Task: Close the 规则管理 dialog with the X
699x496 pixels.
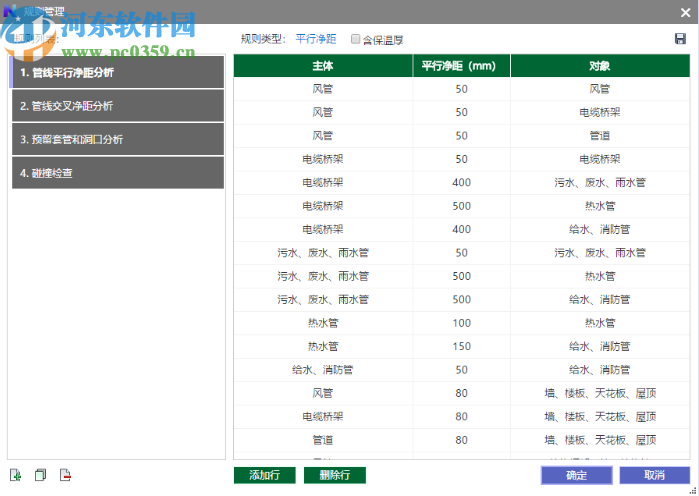Action: point(686,12)
